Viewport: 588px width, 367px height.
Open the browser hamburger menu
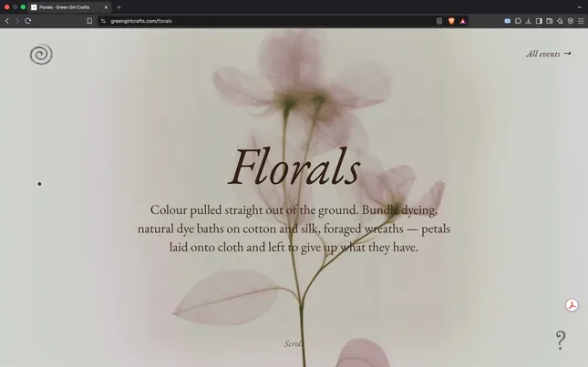[581, 21]
